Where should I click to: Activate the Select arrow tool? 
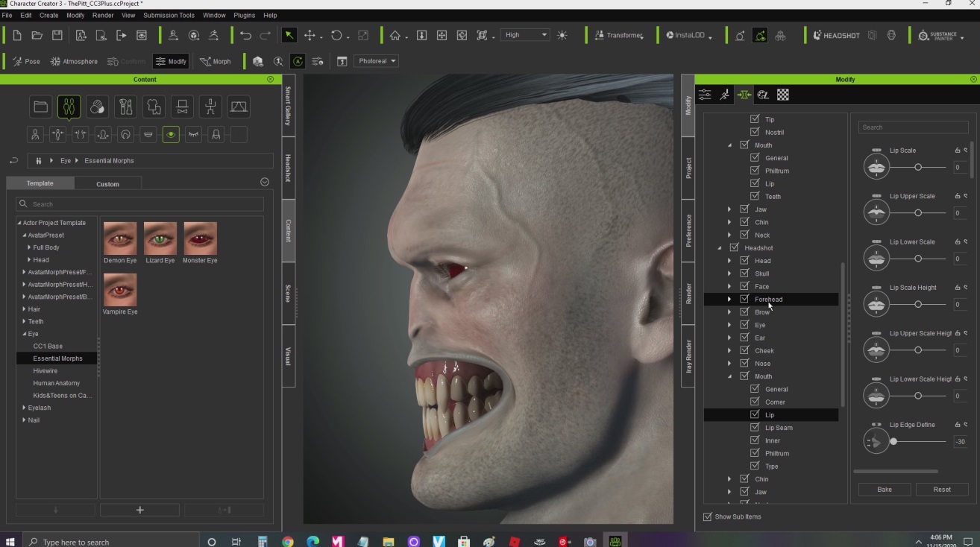289,35
